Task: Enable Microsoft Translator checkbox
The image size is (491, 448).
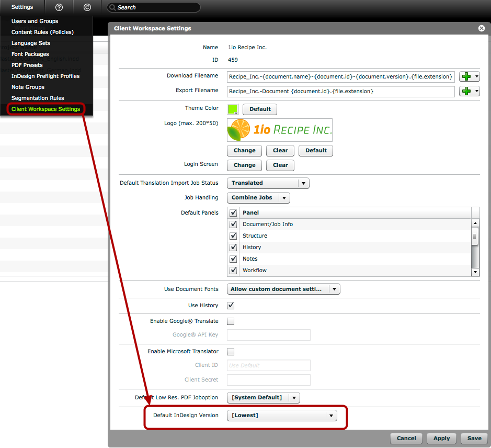Action: click(231, 352)
